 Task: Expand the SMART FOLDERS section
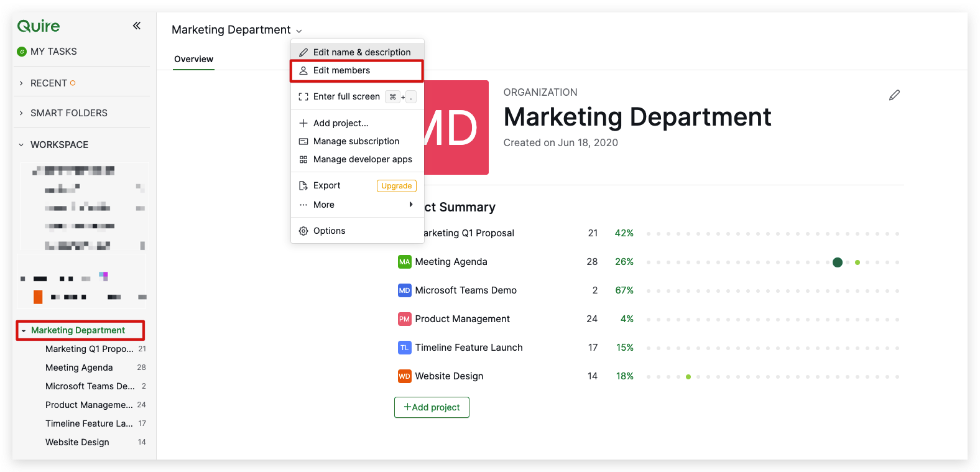pos(21,113)
